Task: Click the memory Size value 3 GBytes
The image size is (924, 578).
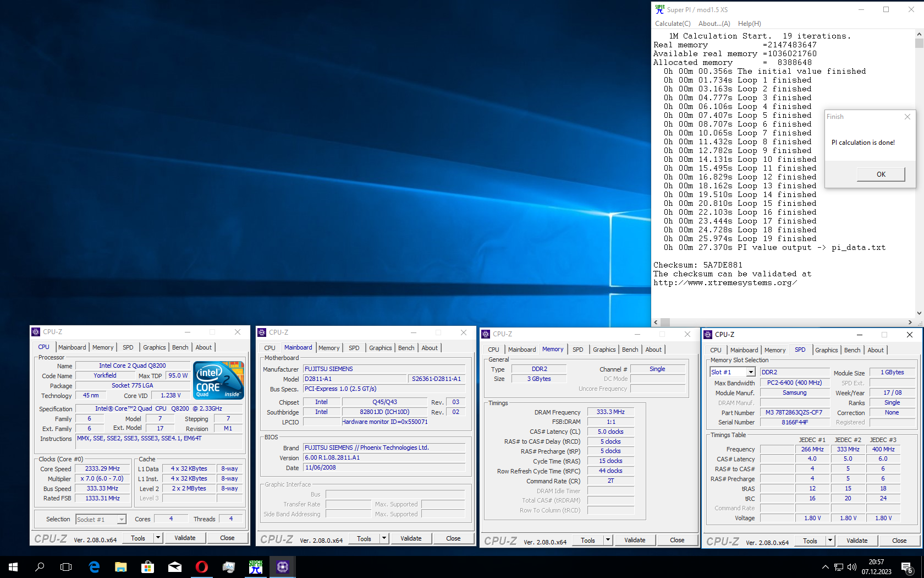Action: (x=539, y=379)
